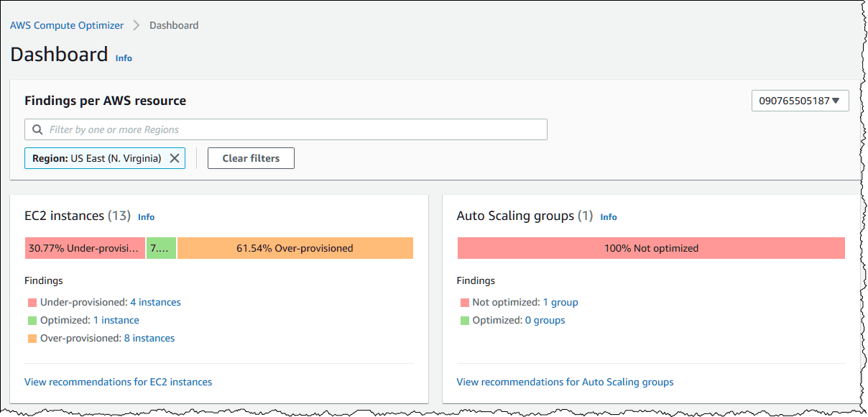This screenshot has width=868, height=417.
Task: Click the Findings per AWS resource heading
Action: tap(106, 101)
